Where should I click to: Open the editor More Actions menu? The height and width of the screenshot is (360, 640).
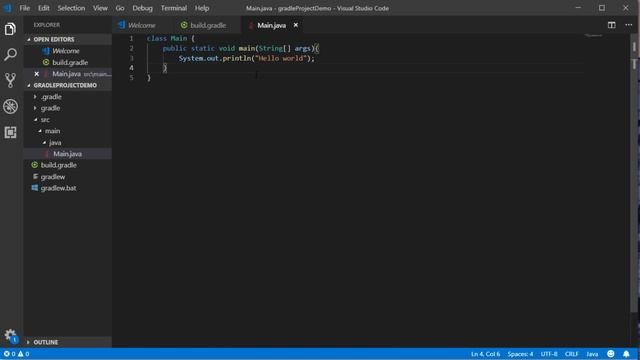[629, 25]
